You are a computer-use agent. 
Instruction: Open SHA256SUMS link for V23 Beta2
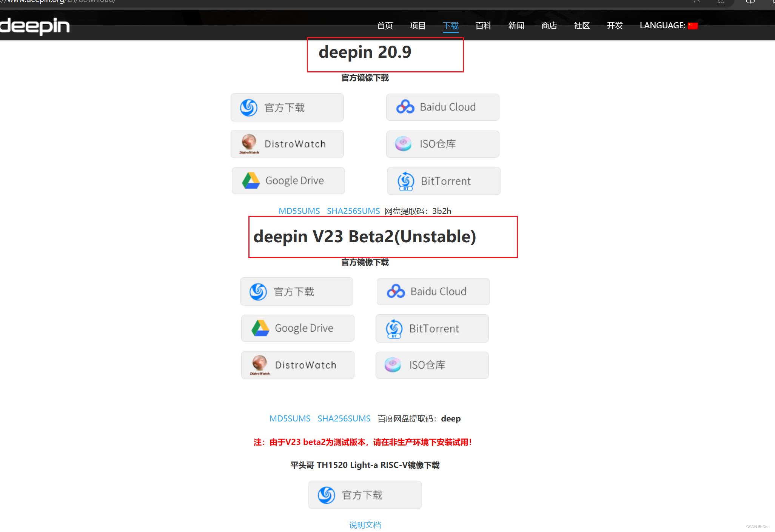(344, 418)
